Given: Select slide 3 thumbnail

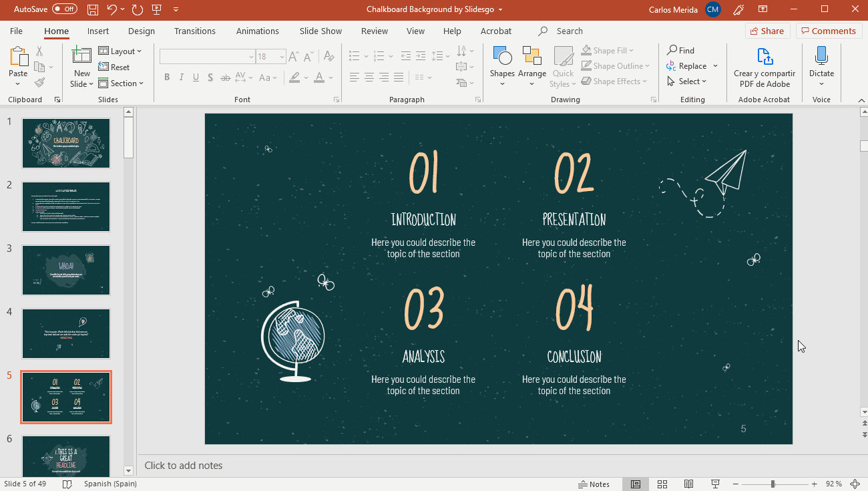Looking at the screenshot, I should (x=66, y=270).
